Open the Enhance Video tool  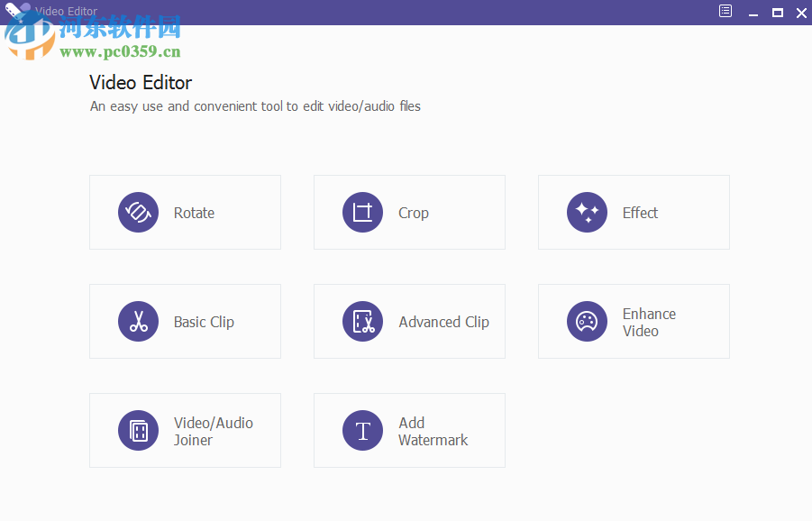[x=634, y=321]
